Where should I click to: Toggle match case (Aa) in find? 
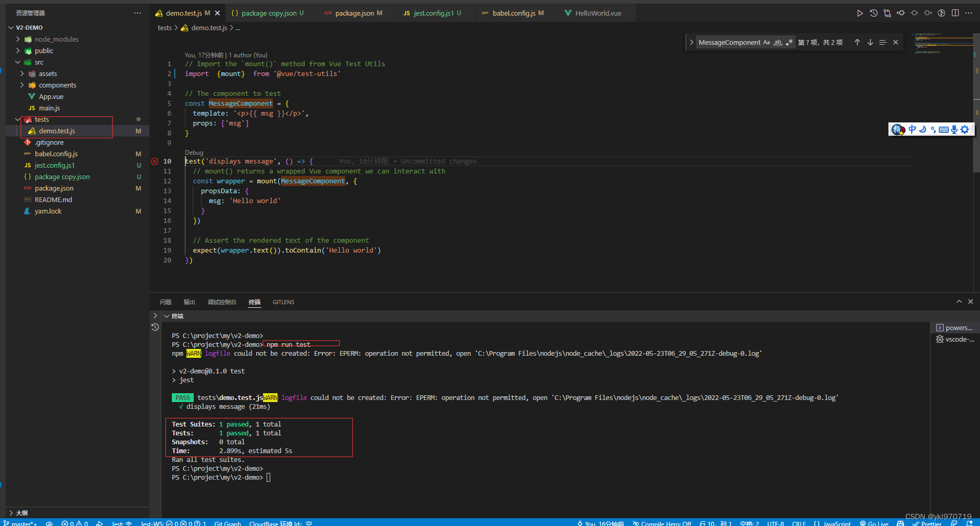point(767,42)
